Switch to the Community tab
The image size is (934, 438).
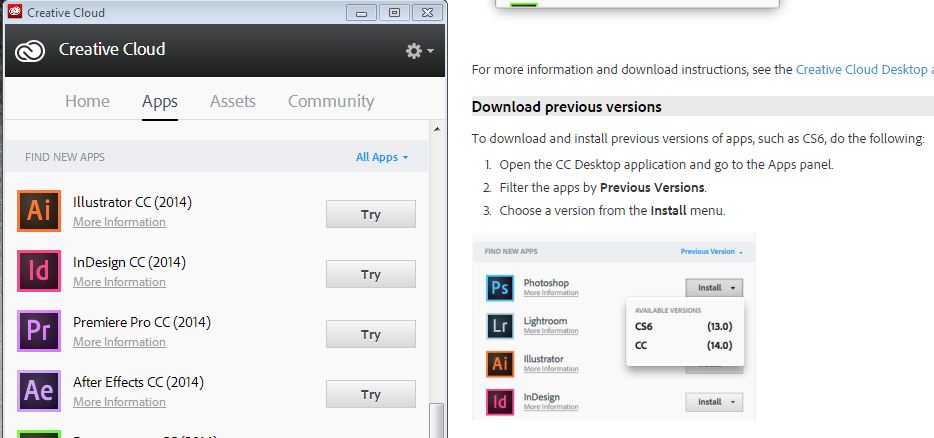pos(331,101)
